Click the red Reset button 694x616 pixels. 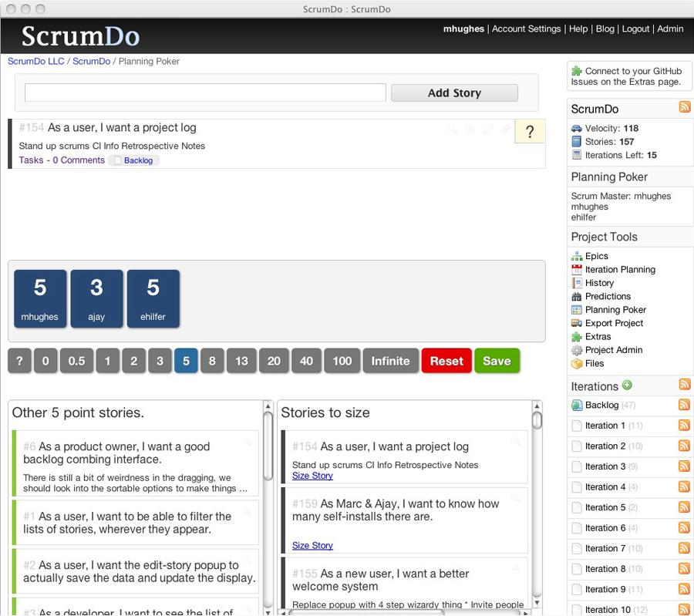click(x=446, y=361)
